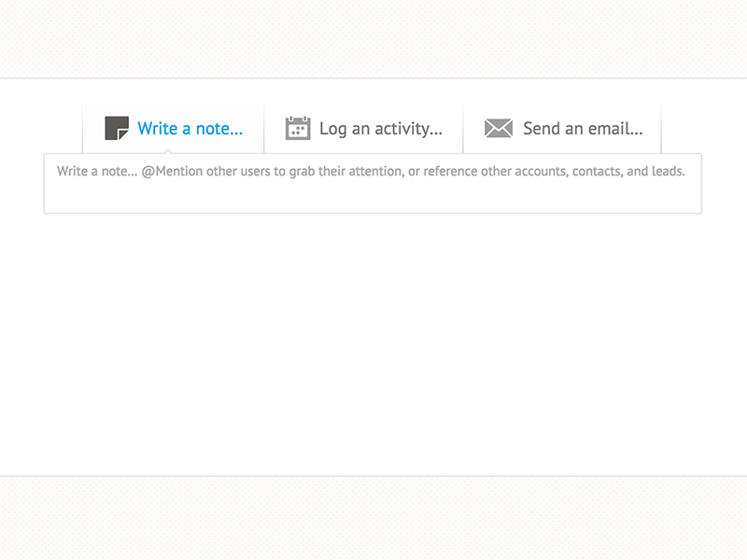Click the Log an activity label
Screen dimensions: 747x560
[x=381, y=129]
